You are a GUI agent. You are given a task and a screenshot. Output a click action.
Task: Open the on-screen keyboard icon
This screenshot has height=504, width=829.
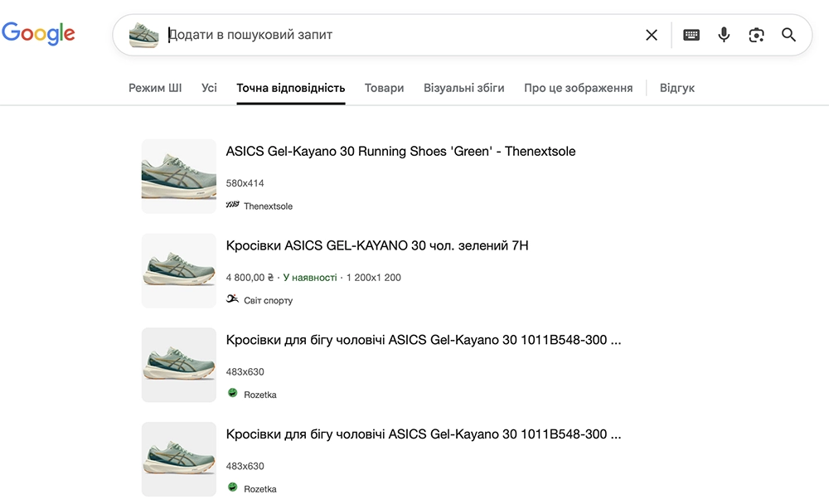(691, 35)
